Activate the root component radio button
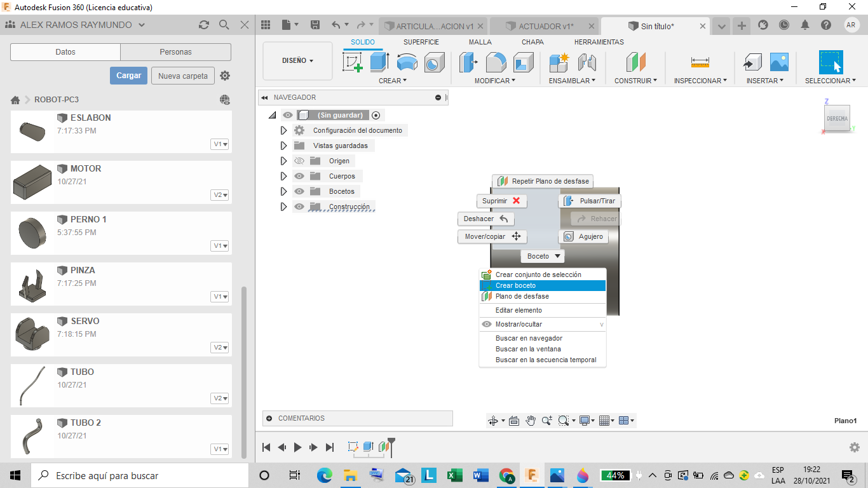The image size is (868, 488). click(376, 115)
